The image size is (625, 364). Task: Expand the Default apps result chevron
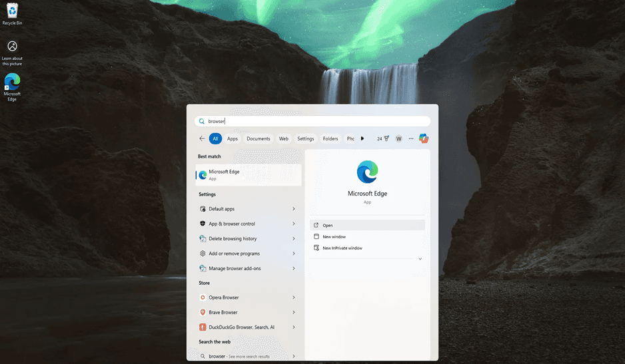(x=294, y=209)
